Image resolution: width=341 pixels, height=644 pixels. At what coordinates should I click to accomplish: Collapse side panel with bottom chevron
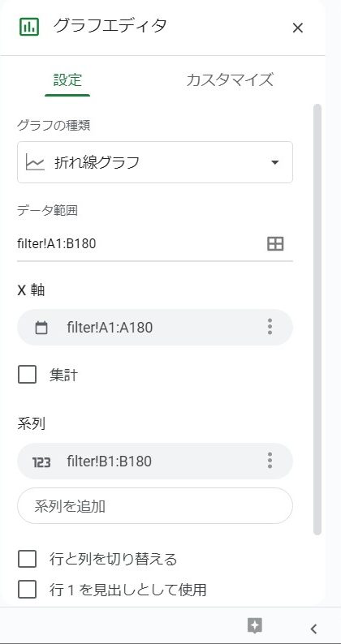click(x=313, y=629)
